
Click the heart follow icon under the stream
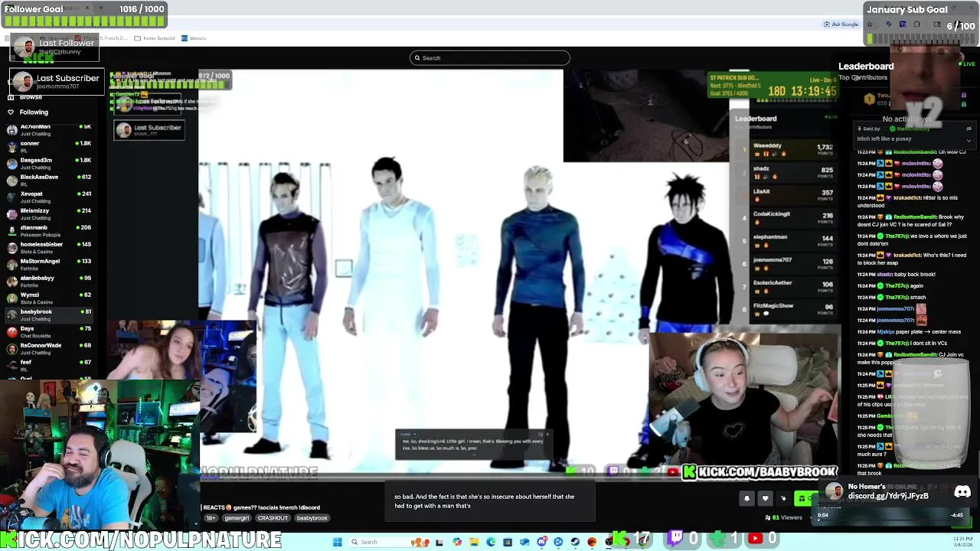click(x=765, y=499)
